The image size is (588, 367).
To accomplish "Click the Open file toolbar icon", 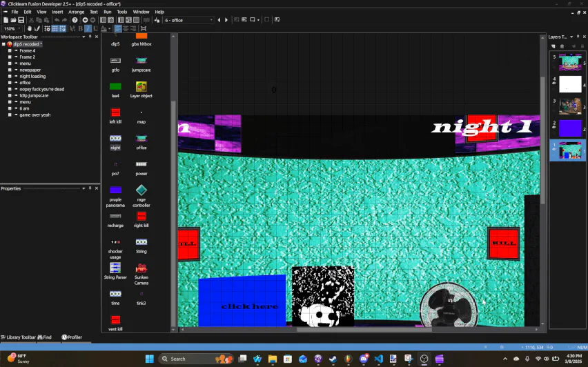I will coord(14,20).
